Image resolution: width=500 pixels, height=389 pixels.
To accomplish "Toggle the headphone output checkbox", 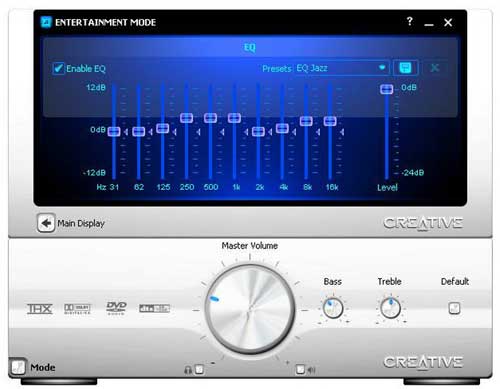I will point(199,369).
